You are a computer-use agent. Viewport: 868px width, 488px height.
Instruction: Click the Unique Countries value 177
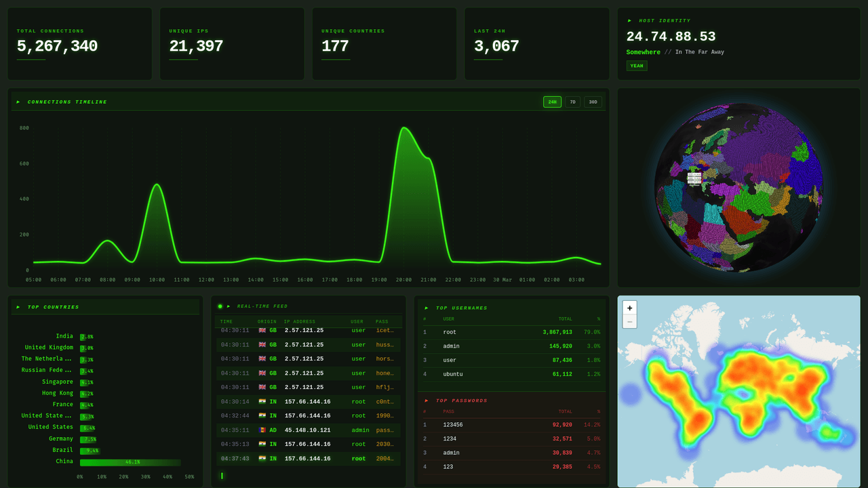[335, 46]
